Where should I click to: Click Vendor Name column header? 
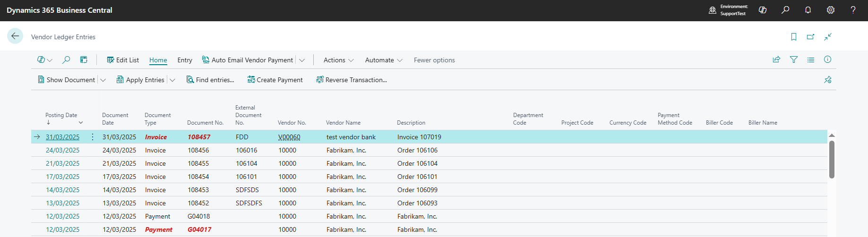coord(343,123)
